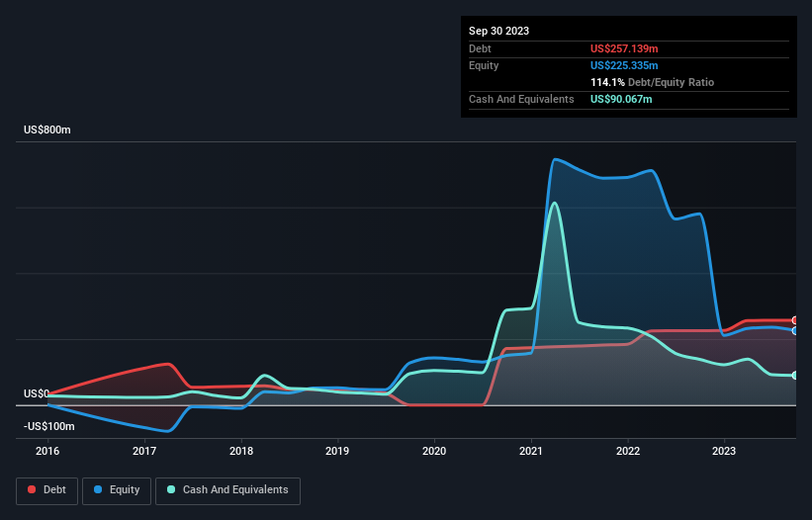Click the 2020 x-axis label
The width and height of the screenshot is (812, 520).
pos(434,451)
